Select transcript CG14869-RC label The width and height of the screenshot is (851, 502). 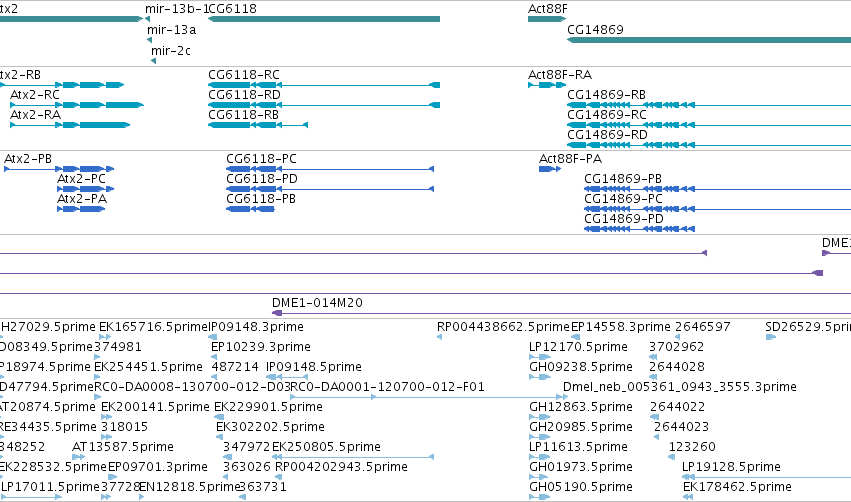(607, 115)
